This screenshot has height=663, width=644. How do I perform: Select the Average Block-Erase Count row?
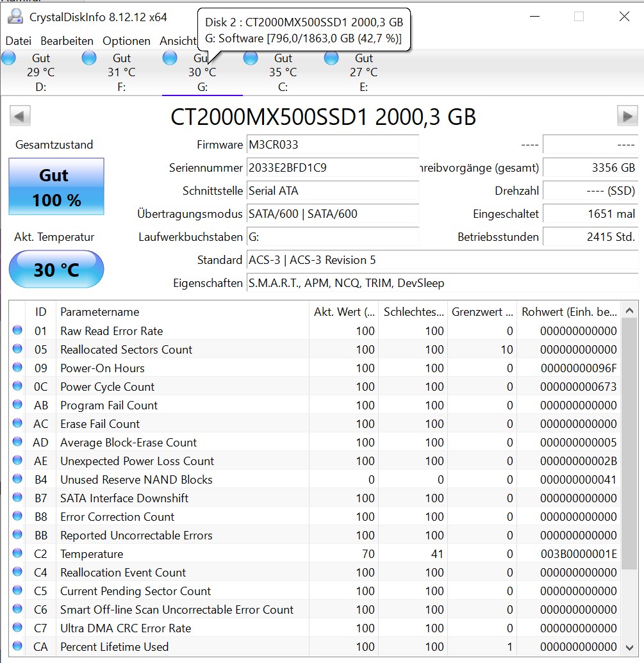[315, 443]
